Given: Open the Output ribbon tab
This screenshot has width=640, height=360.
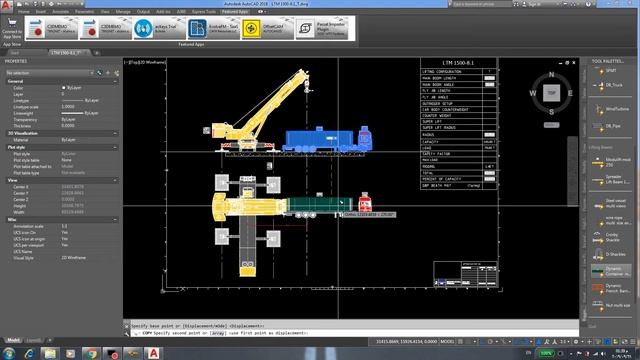Looking at the screenshot, I should click(143, 12).
